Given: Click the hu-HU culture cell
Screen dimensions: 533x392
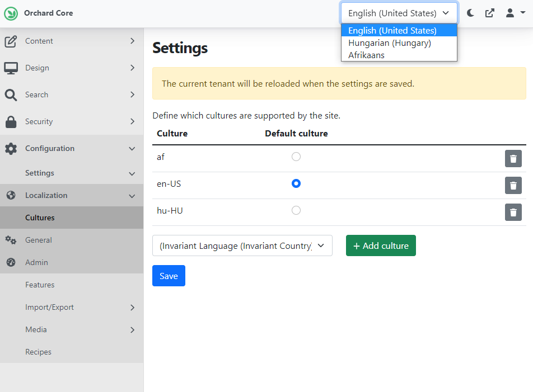Looking at the screenshot, I should click(170, 210).
